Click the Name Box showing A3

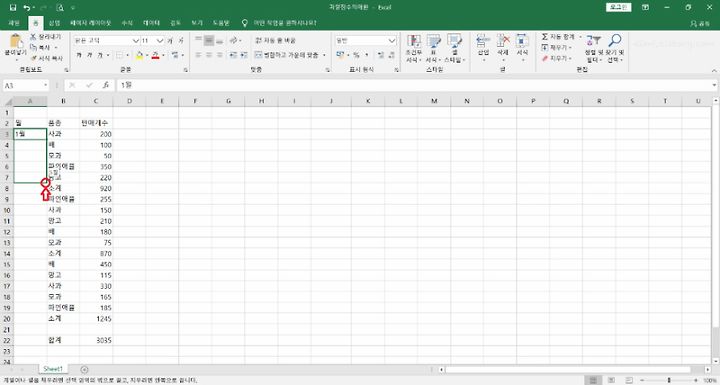[x=26, y=85]
